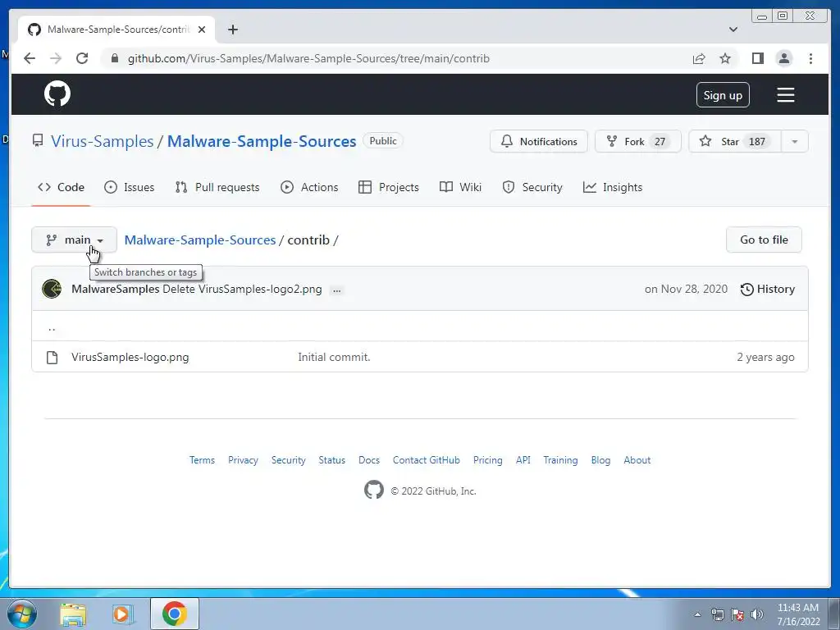Open the Terms footer link
Image resolution: width=840 pixels, height=630 pixels.
point(202,460)
